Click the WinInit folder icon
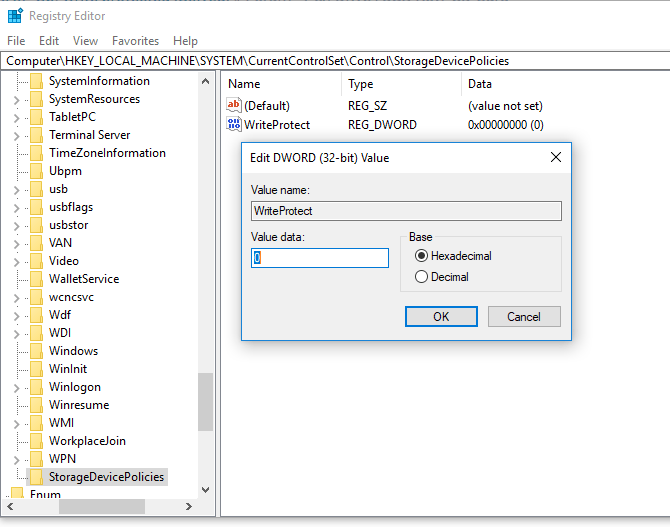Viewport: 670px width, 527px height. [x=37, y=369]
